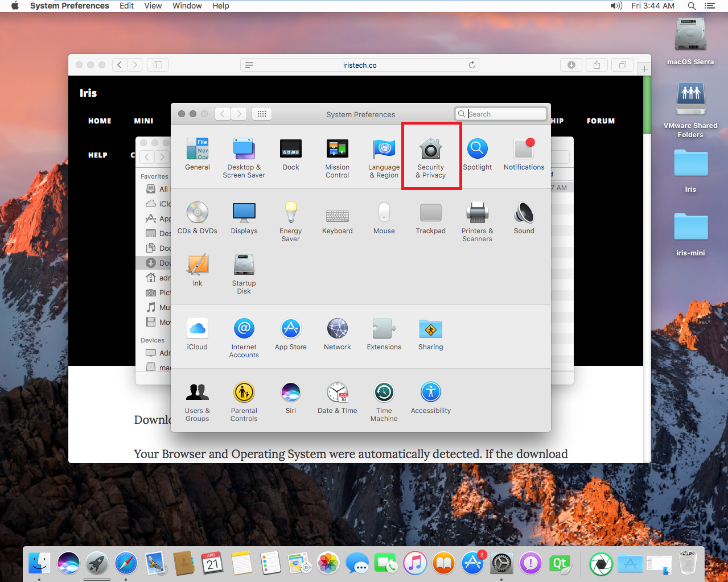
Task: Show Safari downloads button
Action: 571,65
